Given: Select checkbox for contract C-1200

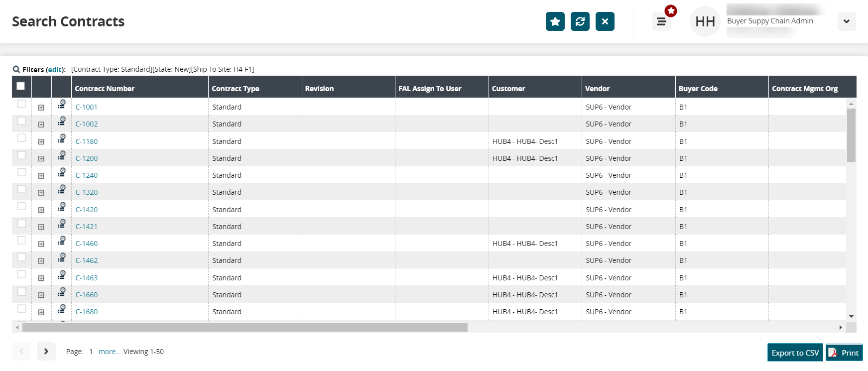Looking at the screenshot, I should click(21, 155).
